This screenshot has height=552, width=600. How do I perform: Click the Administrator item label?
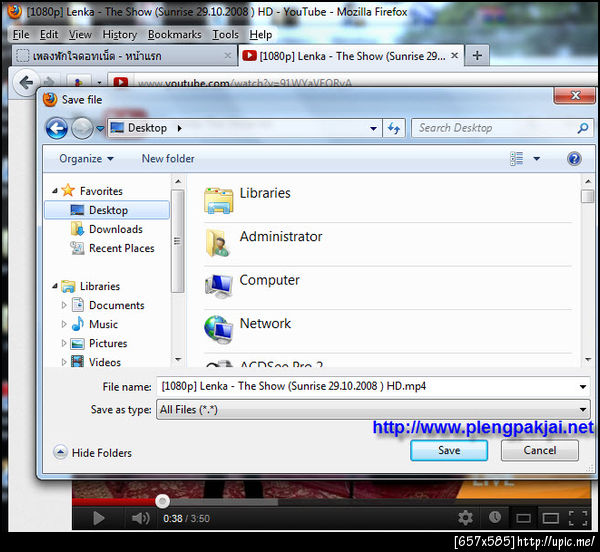tap(281, 236)
